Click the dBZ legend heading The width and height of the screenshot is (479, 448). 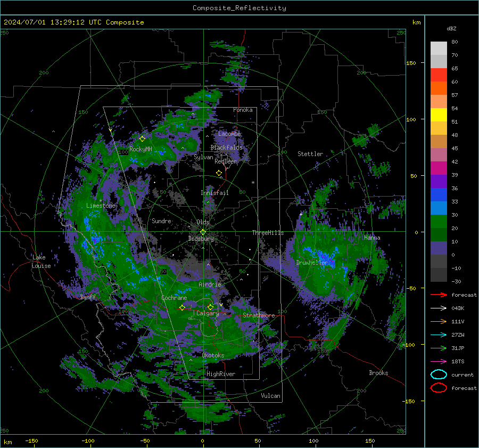(x=451, y=28)
